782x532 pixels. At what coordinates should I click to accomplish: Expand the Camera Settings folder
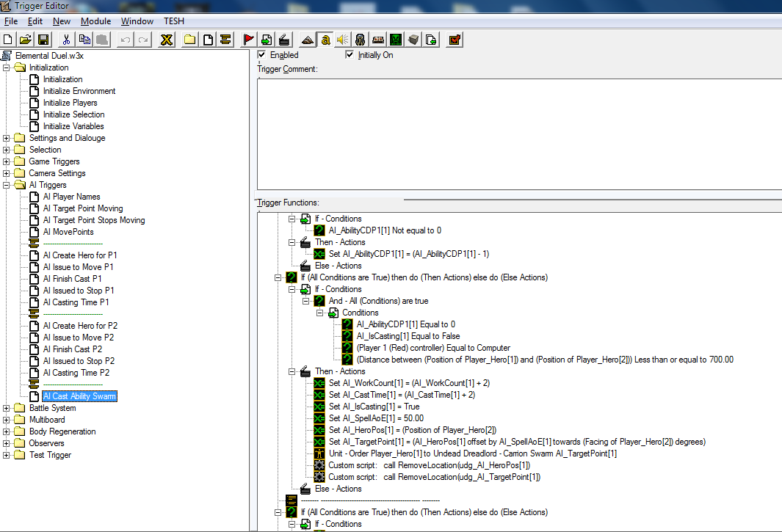[6, 173]
